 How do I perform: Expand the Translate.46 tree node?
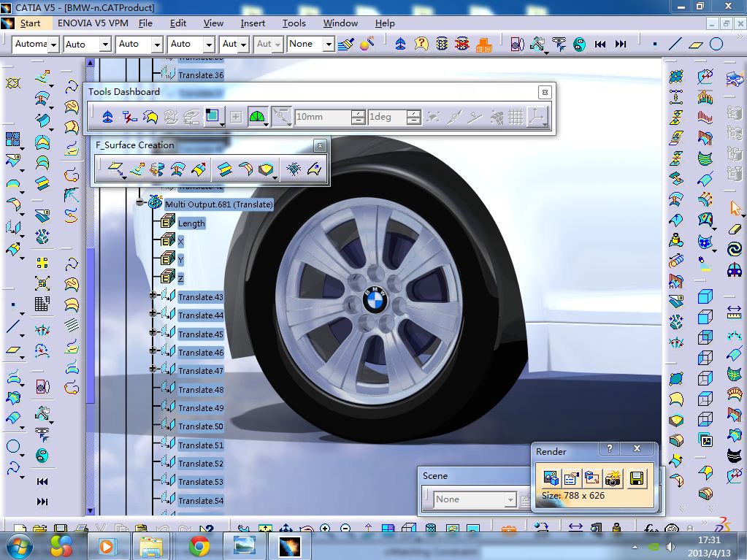click(153, 350)
